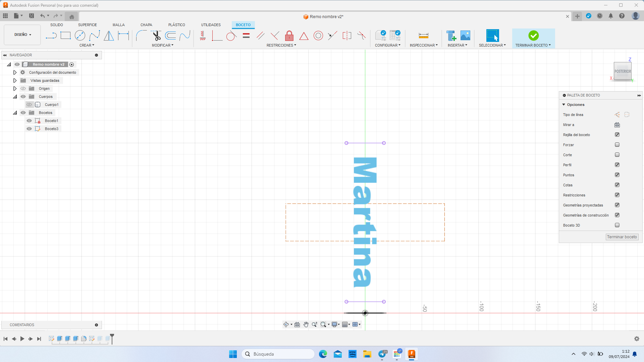
Task: Switch to the SÓLIDO tab
Action: pos(57,25)
